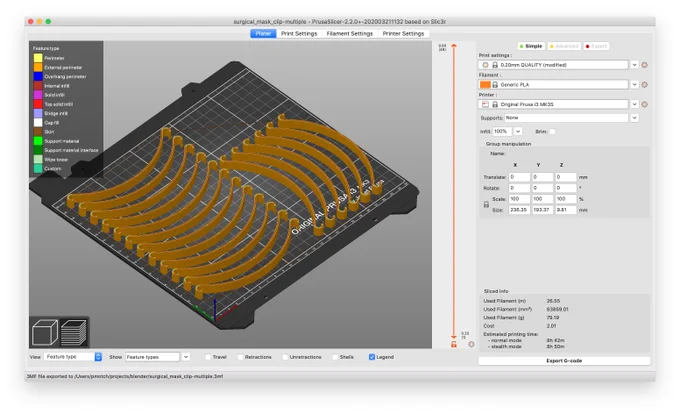Click yellow Perimeter legend swatch
680x414 pixels.
pyautogui.click(x=38, y=58)
